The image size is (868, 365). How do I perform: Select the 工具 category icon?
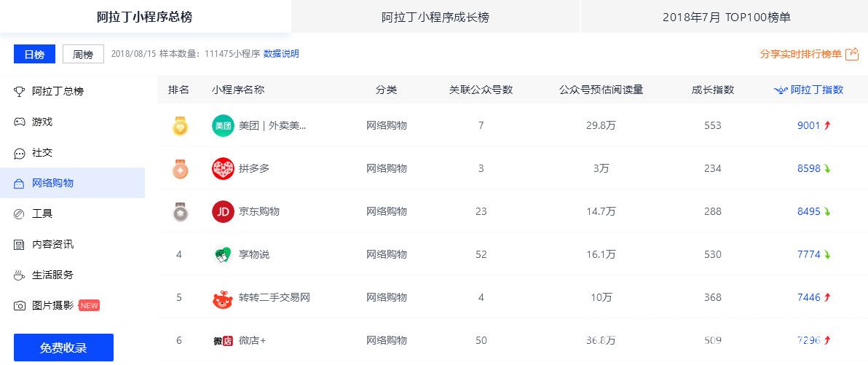tap(20, 213)
